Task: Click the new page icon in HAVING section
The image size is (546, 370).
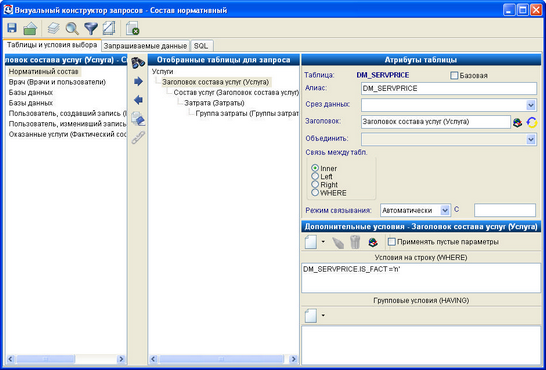Action: coord(311,316)
